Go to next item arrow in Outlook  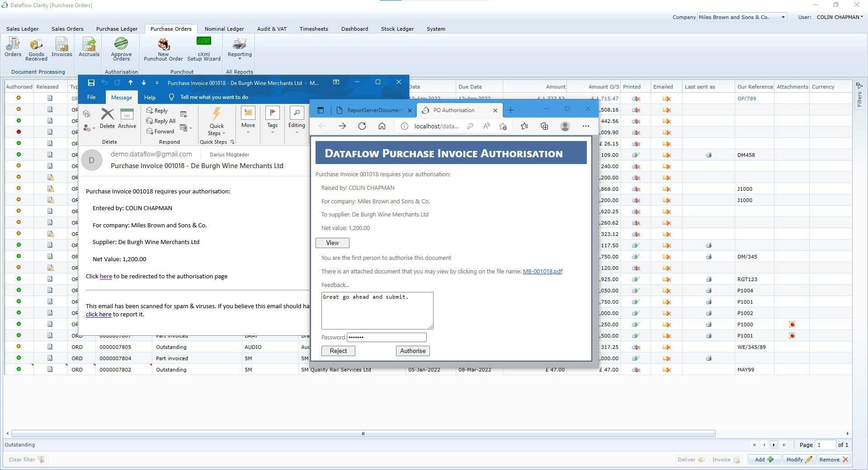point(144,83)
